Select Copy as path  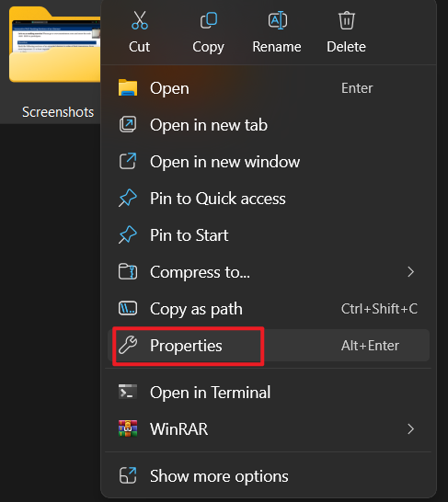[x=269, y=309]
